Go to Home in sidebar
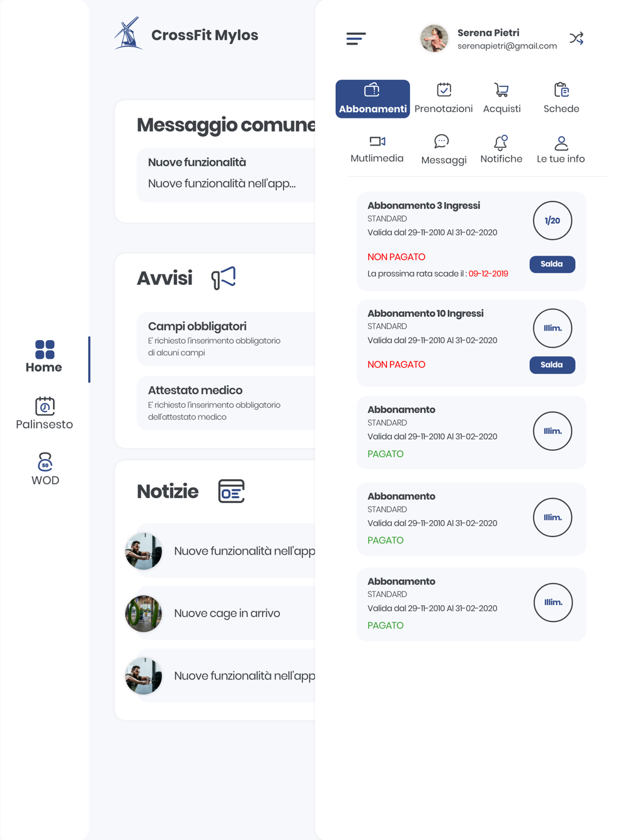 pos(44,357)
